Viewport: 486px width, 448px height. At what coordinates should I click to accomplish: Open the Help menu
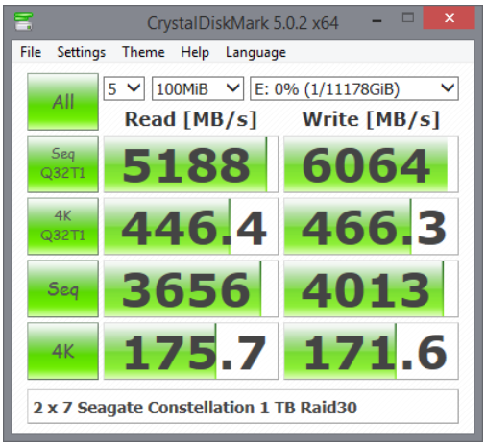[x=195, y=52]
